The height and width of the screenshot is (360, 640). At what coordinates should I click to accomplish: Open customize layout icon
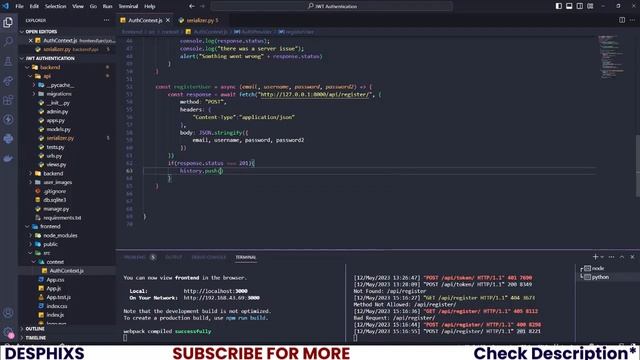(x=590, y=6)
